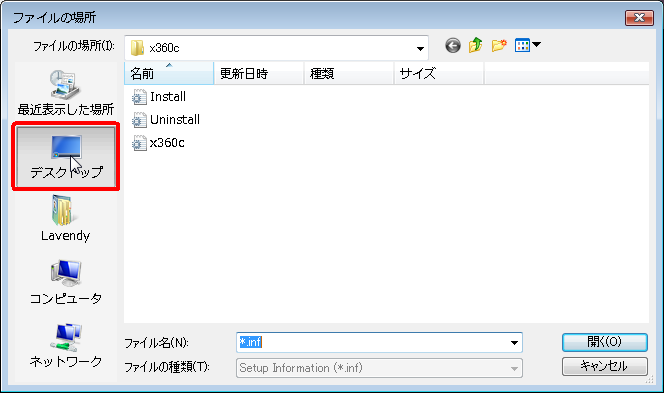Select the Uninstall inf file icon
Image resolution: width=664 pixels, height=393 pixels.
tap(138, 120)
